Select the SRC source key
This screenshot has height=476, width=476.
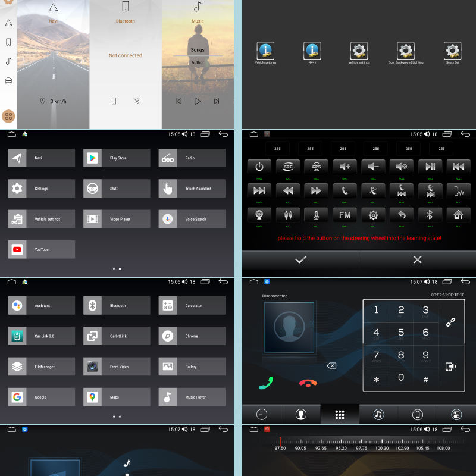pyautogui.click(x=288, y=167)
